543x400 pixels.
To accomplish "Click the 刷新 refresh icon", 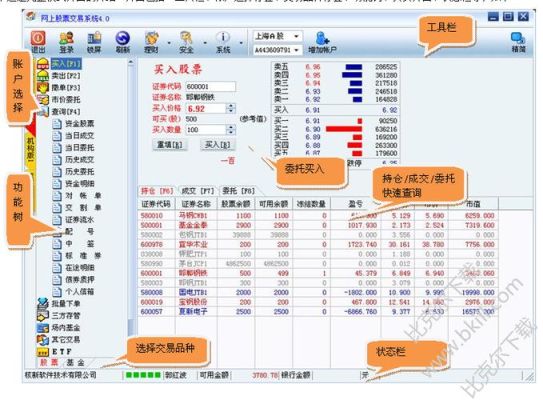I will click(x=123, y=38).
